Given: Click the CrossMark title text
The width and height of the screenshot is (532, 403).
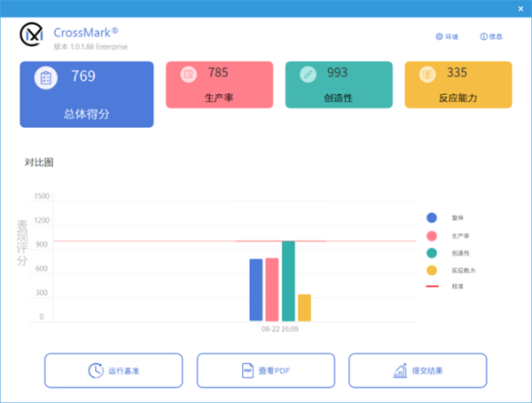Looking at the screenshot, I should click(86, 33).
